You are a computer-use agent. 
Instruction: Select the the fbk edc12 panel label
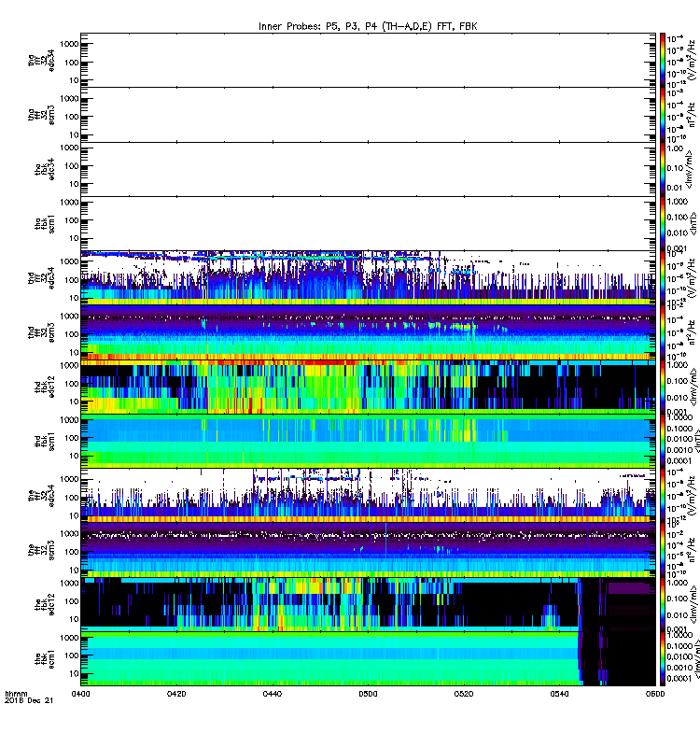click(45, 604)
